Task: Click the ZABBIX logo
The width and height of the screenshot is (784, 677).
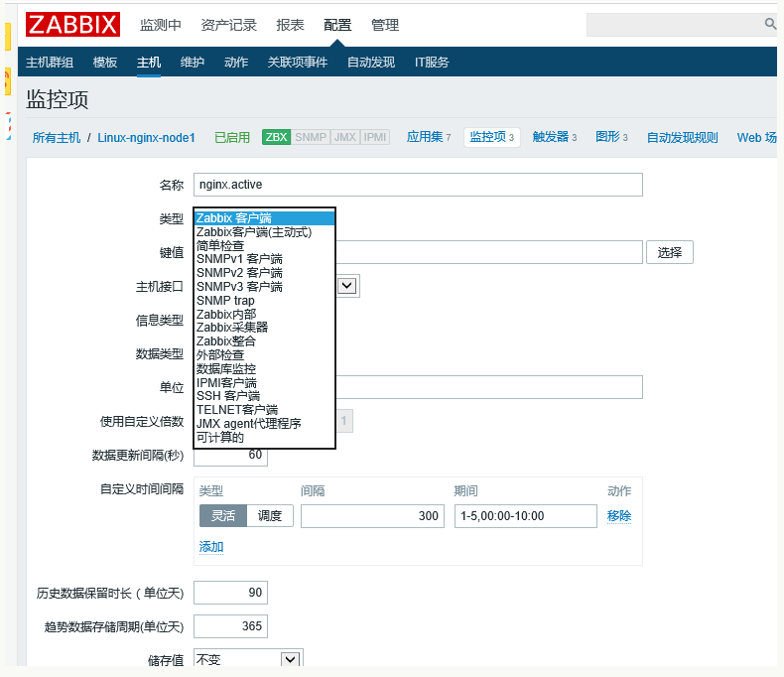Action: click(x=72, y=24)
